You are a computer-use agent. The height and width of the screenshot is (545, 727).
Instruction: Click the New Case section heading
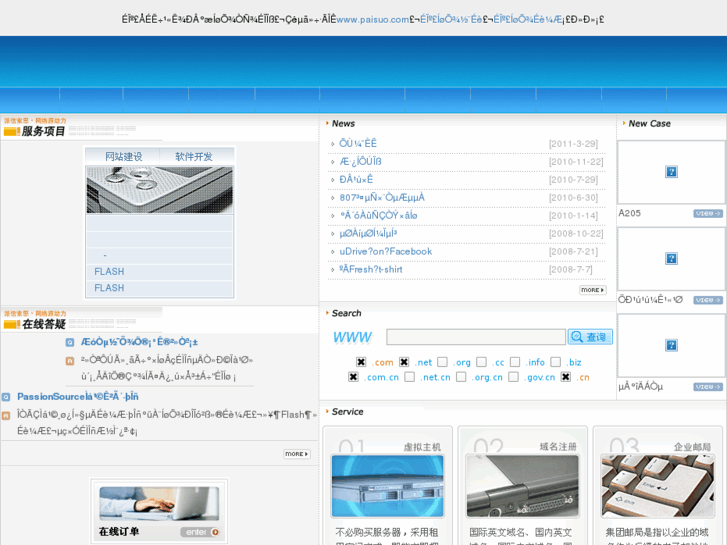tap(649, 123)
